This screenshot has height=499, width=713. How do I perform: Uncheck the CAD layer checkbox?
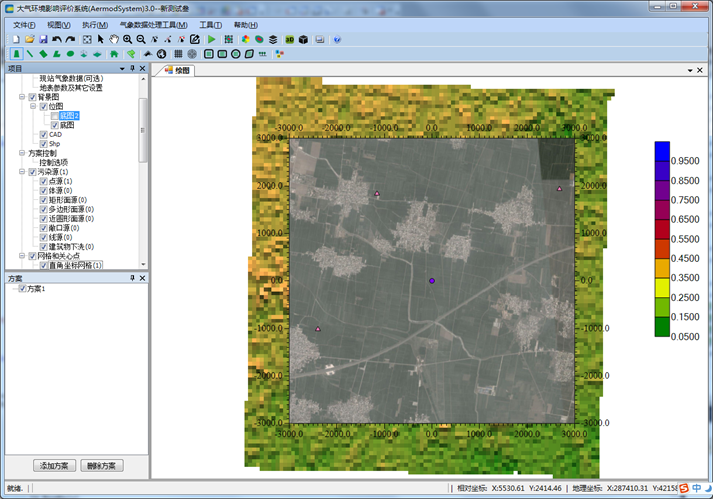43,134
